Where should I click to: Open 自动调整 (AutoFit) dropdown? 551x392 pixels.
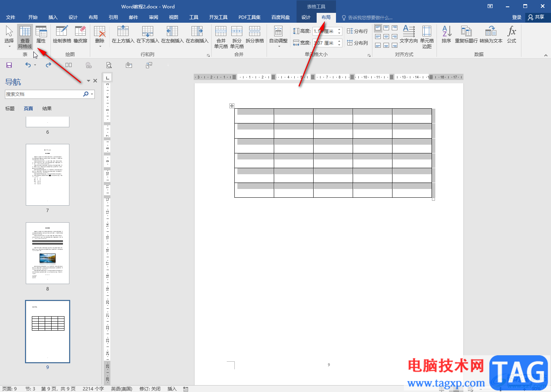click(278, 37)
